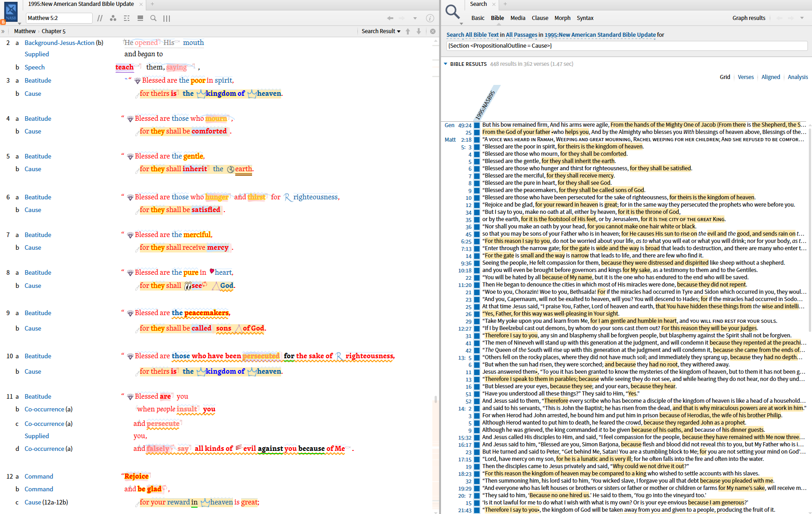Screen dimensions: 812x514
Task: Switch to the Analysis results view
Action: [798, 77]
